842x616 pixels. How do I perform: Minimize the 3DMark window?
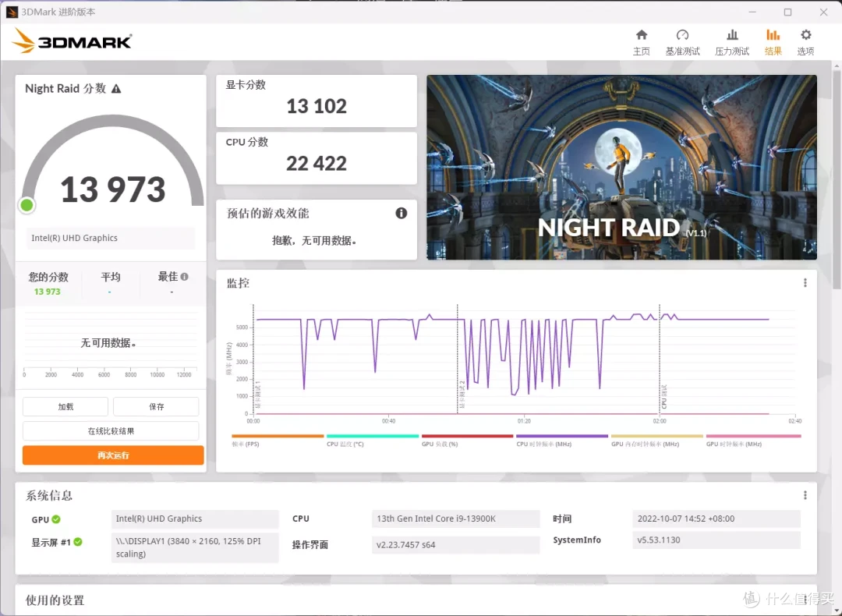pos(752,12)
